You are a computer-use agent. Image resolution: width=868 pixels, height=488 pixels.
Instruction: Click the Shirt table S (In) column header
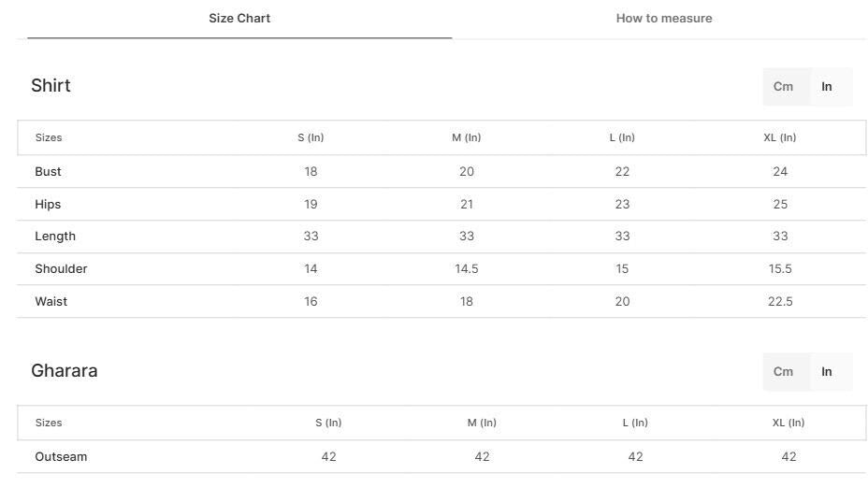tap(311, 138)
